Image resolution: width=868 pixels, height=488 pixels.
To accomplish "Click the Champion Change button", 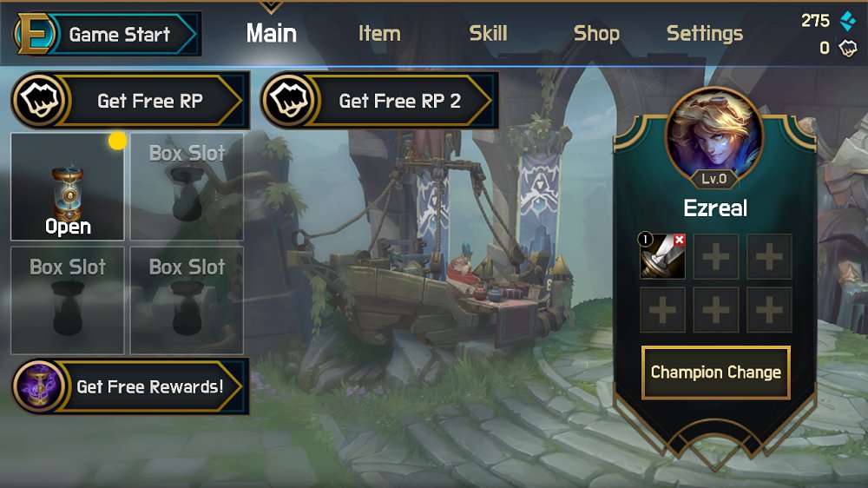I will coord(716,373).
